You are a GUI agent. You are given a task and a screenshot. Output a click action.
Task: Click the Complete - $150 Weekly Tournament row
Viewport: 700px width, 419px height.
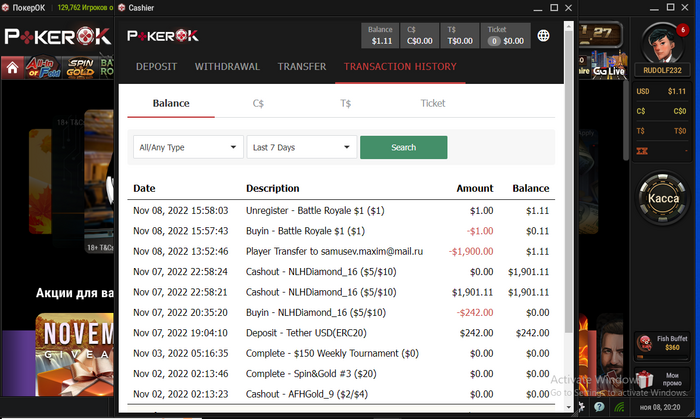click(x=341, y=353)
